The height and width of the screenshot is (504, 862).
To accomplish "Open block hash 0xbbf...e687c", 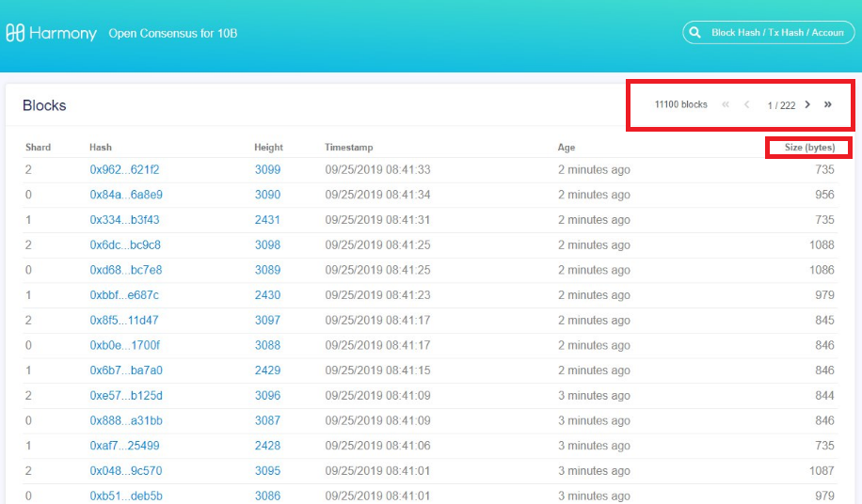I will coord(124,295).
